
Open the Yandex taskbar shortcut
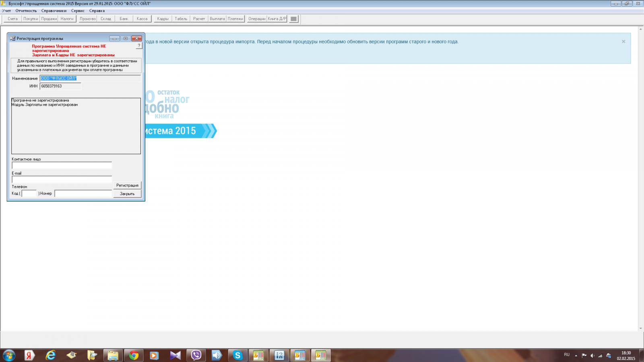tap(29, 355)
